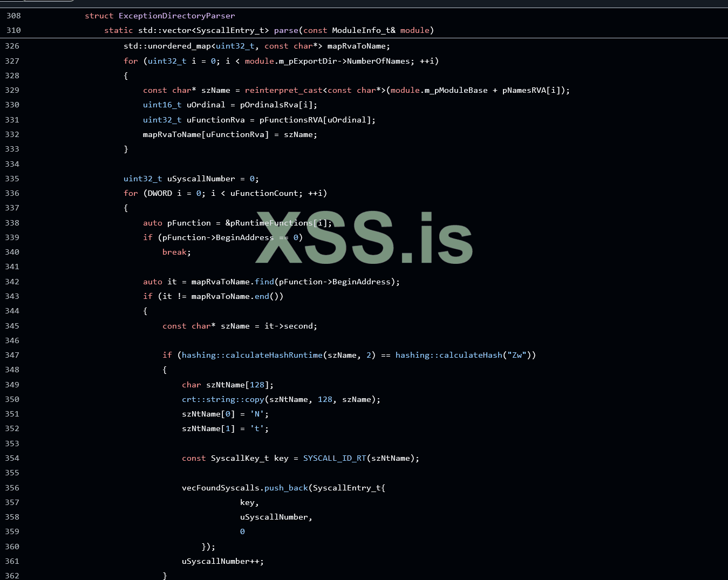This screenshot has width=728, height=580.
Task: Click 'uint32_t uSyscallNumber = 0;' declaration
Action: click(191, 179)
